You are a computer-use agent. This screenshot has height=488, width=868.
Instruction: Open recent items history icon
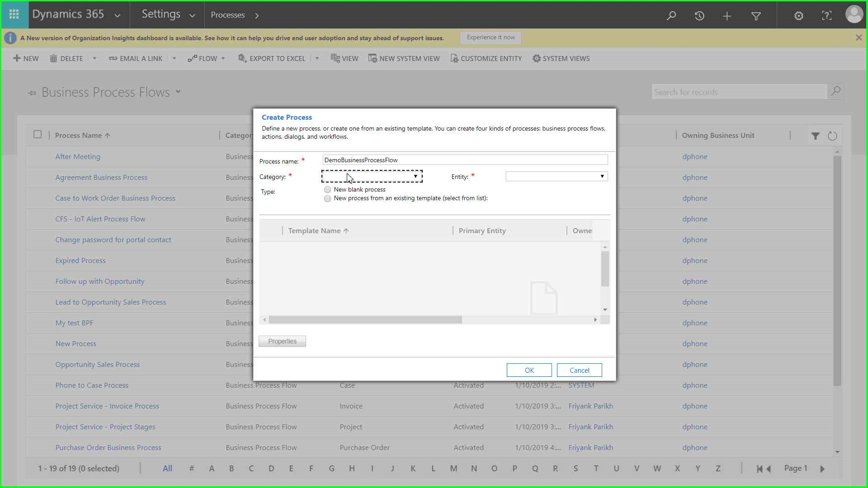(x=699, y=16)
